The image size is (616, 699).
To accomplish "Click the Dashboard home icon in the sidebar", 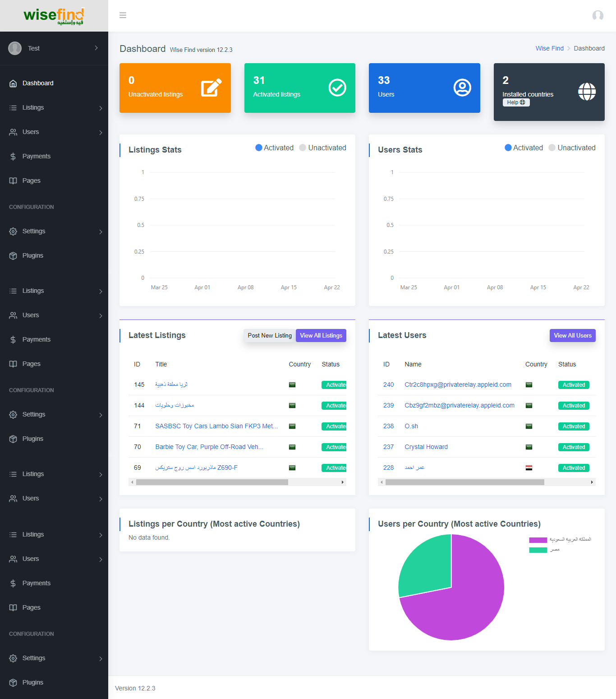I will (x=13, y=83).
